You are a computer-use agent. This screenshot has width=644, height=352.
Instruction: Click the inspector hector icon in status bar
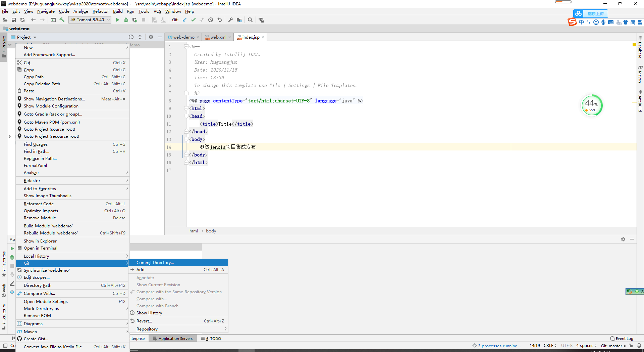[639, 346]
